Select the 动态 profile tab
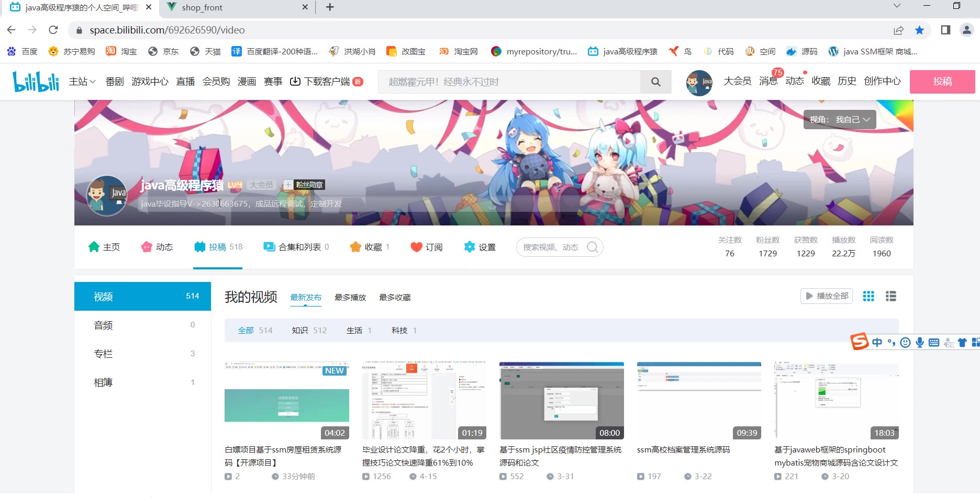Viewport: 980px width, 498px height. [157, 247]
